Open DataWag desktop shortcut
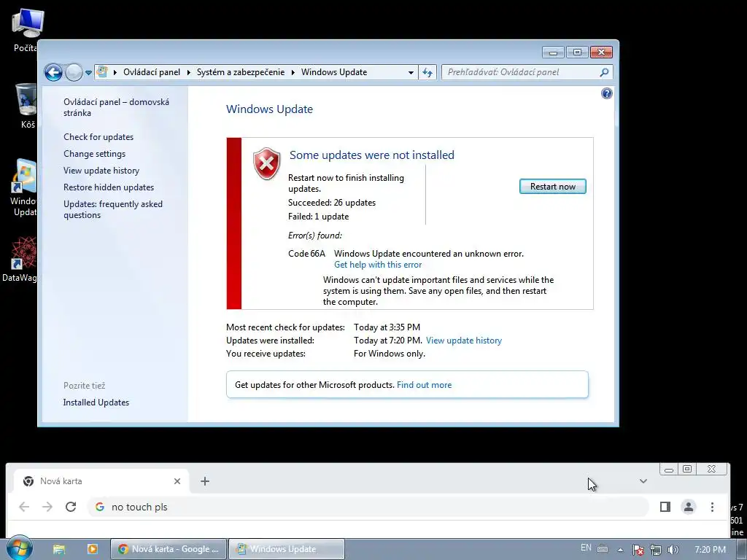Image resolution: width=747 pixels, height=560 pixels. click(x=20, y=259)
